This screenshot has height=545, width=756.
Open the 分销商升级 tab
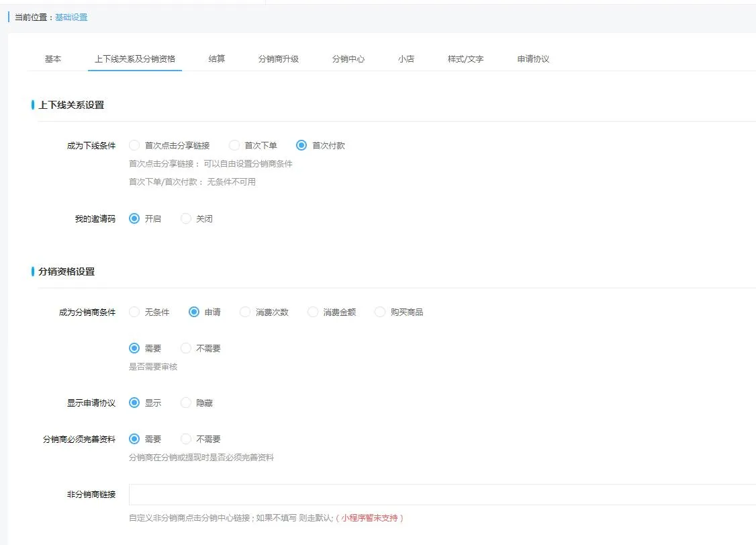pyautogui.click(x=278, y=59)
